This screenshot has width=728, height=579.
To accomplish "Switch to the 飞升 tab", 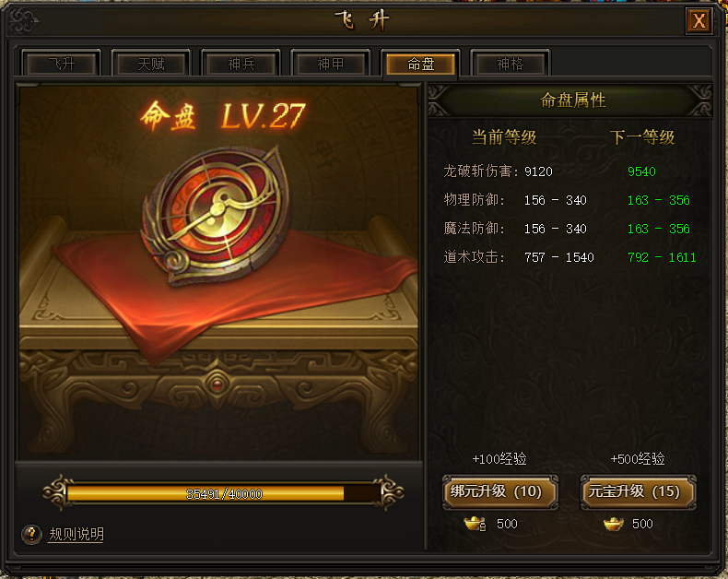I will [62, 64].
